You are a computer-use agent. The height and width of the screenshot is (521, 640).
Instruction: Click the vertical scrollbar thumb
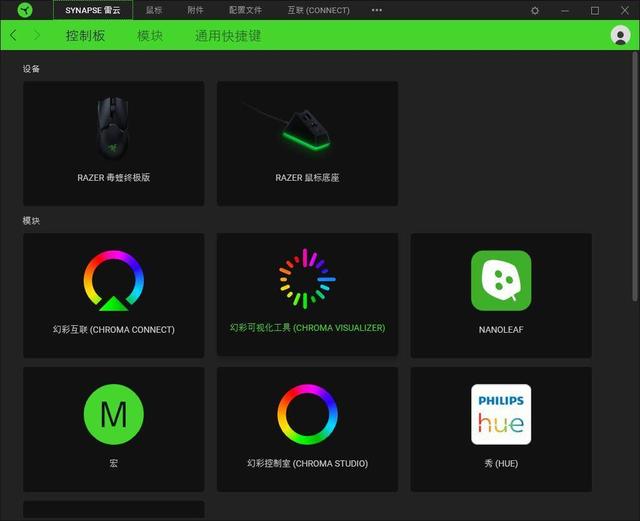635,176
